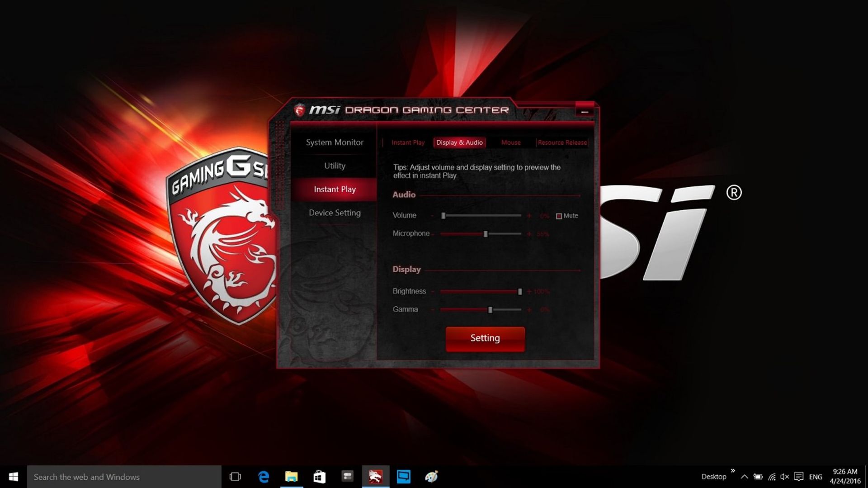
Task: Click the Microphone slider handle
Action: [x=486, y=234]
